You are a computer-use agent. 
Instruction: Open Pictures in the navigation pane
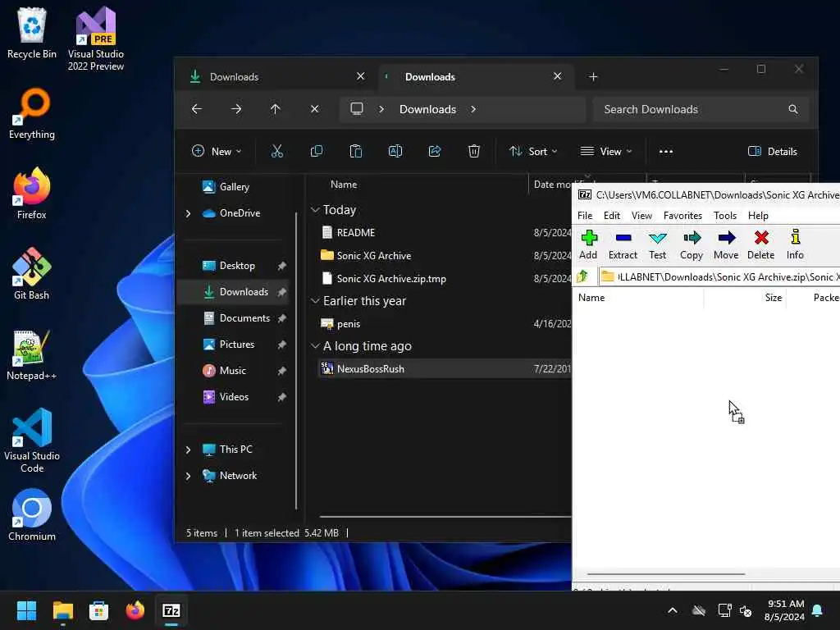(x=235, y=345)
